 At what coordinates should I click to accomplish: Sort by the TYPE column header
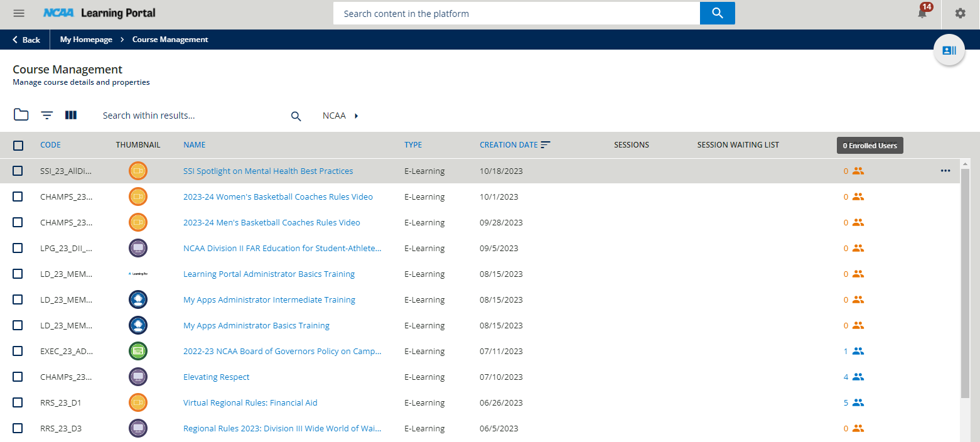pyautogui.click(x=413, y=145)
